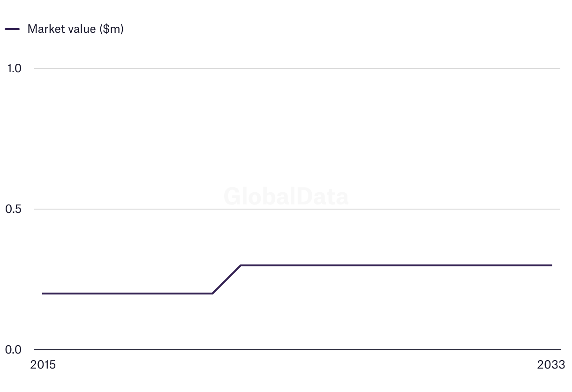Click the GlobalData watermark

[286, 196]
